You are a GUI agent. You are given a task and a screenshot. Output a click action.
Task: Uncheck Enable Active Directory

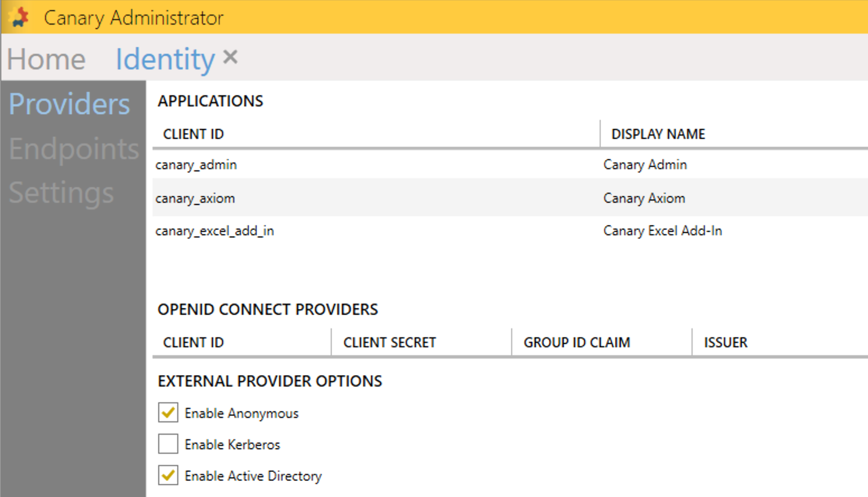168,475
